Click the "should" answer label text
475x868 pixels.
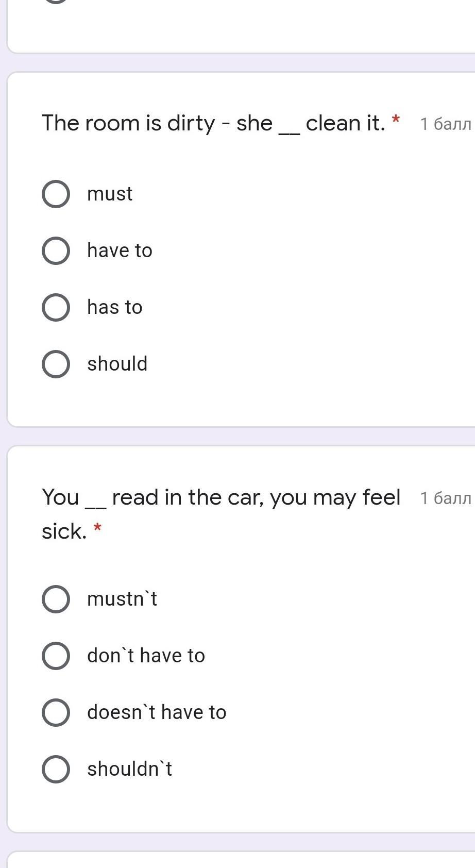(x=117, y=364)
